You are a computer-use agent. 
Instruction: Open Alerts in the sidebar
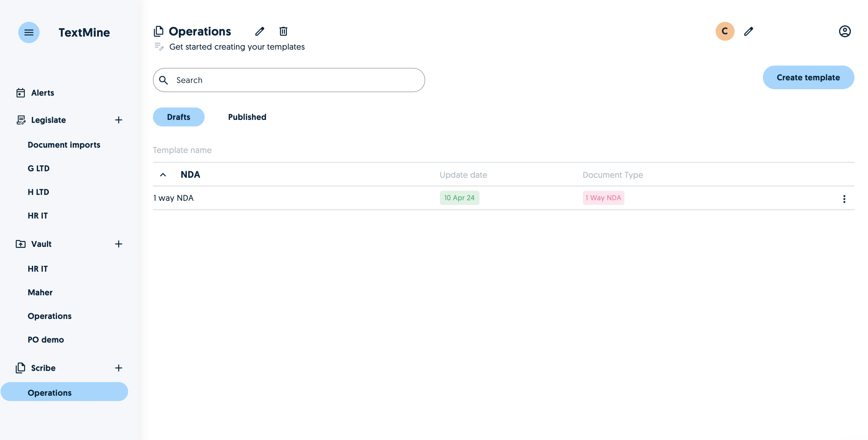pyautogui.click(x=43, y=93)
